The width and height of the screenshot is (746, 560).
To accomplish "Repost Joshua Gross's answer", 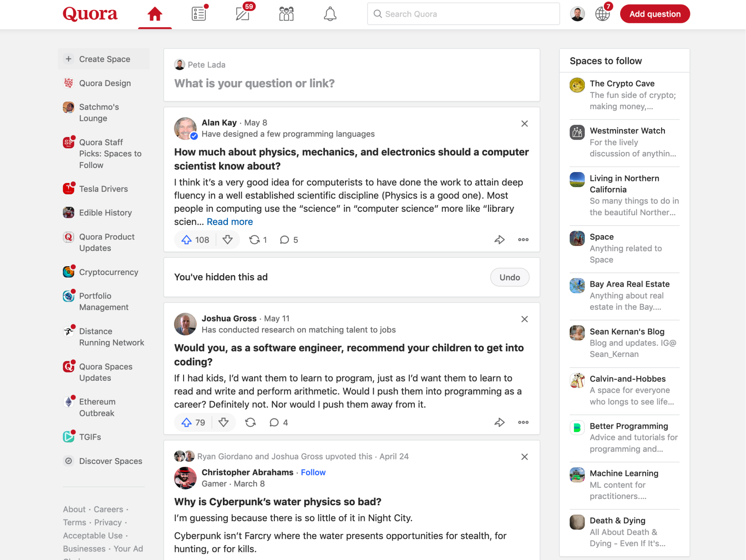I will click(x=250, y=423).
